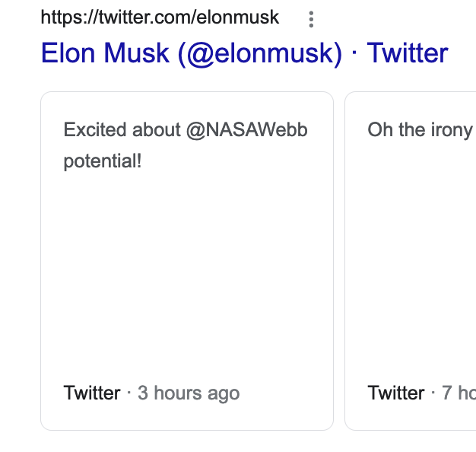The width and height of the screenshot is (476, 452).
Task: Click the Twitter source label in first card
Action: point(92,393)
